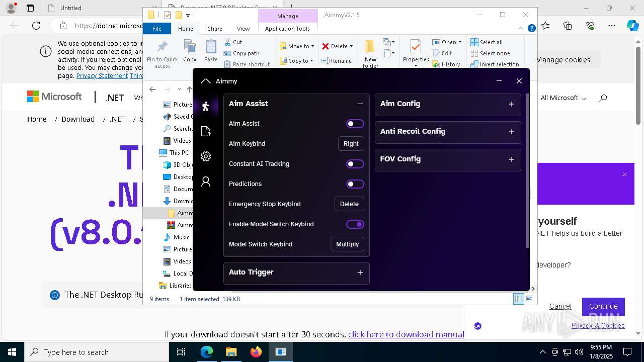Expand the Aim Config section

click(x=512, y=104)
